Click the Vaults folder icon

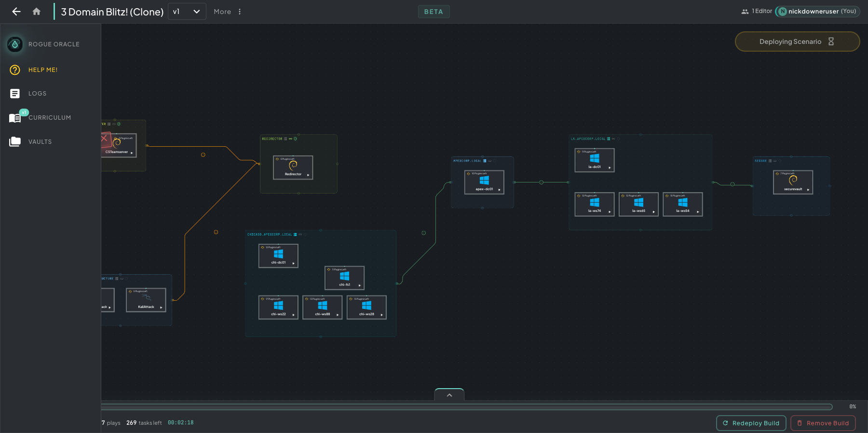coord(15,142)
